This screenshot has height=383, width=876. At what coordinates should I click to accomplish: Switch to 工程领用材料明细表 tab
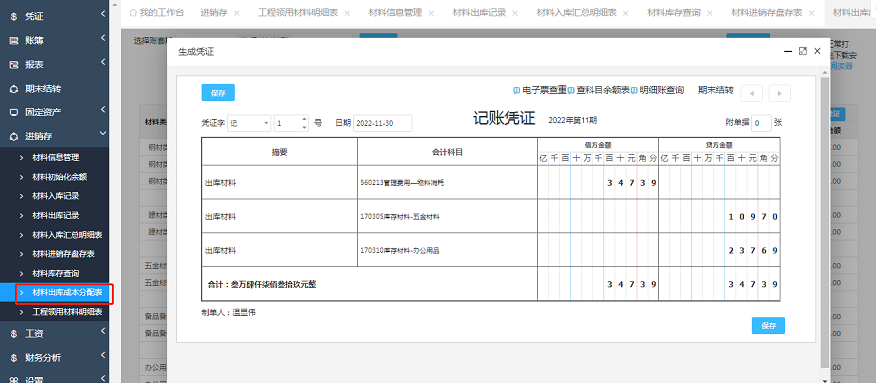pos(298,12)
